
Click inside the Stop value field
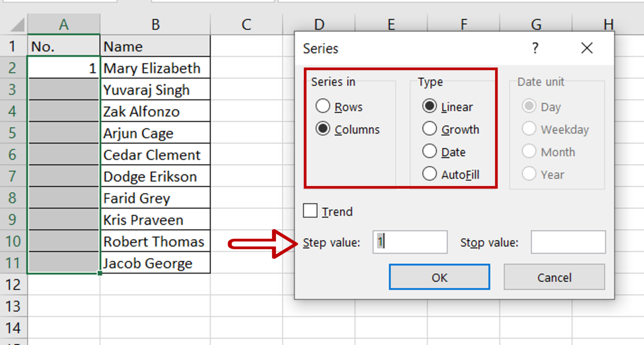pyautogui.click(x=567, y=242)
